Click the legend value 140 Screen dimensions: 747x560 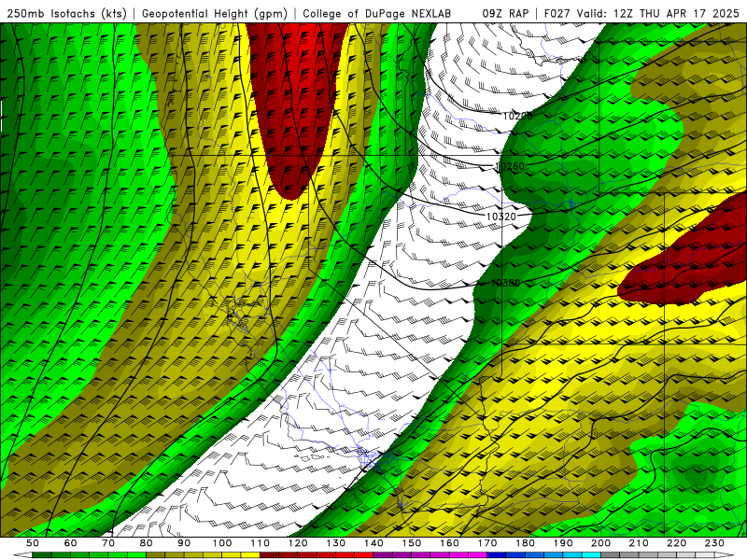click(373, 543)
